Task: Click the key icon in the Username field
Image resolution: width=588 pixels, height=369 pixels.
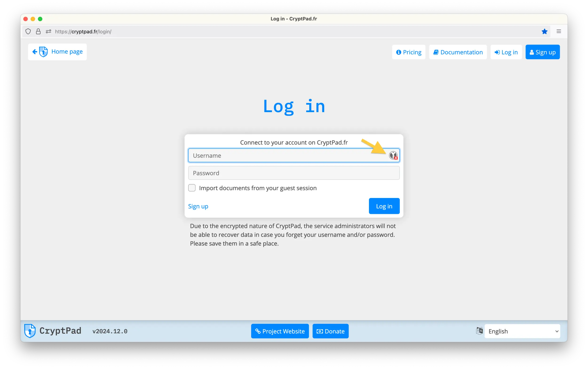Action: pos(393,155)
